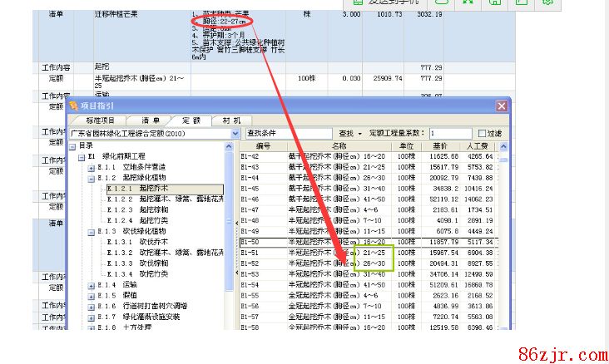Image resolution: width=609 pixels, height=364 pixels.
Task: Click the gear settings icon in top toolbar
Action: [547, 3]
